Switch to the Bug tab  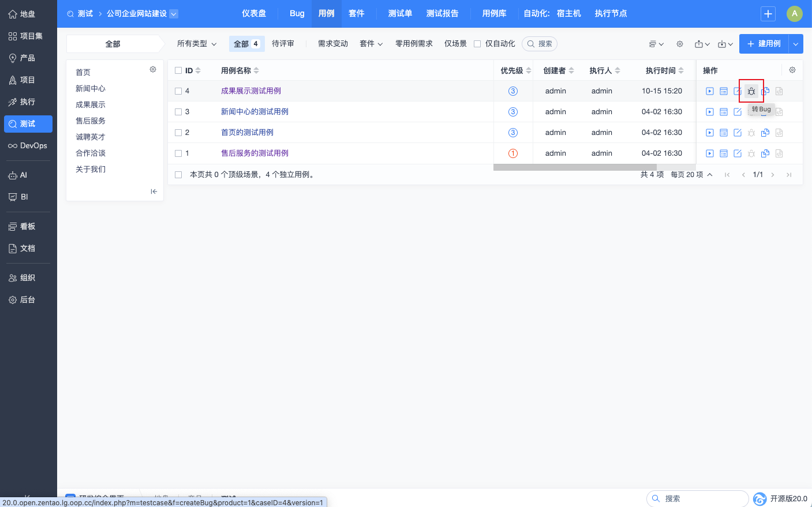(x=297, y=13)
